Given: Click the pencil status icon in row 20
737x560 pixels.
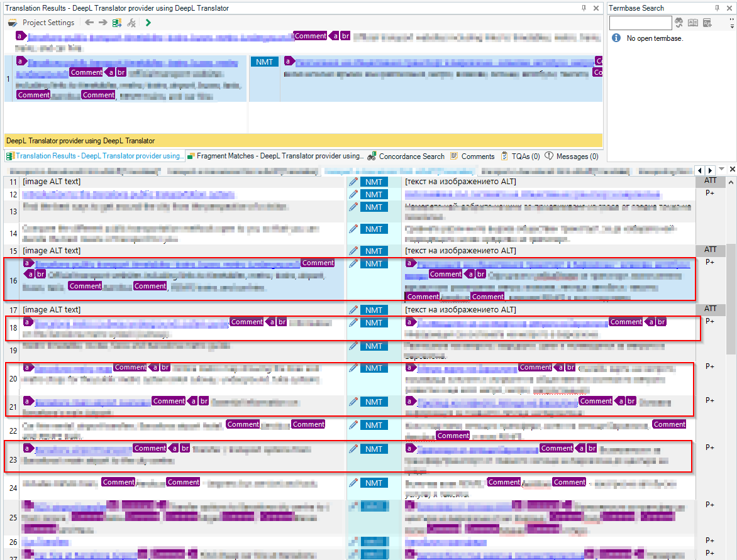Looking at the screenshot, I should pyautogui.click(x=353, y=368).
